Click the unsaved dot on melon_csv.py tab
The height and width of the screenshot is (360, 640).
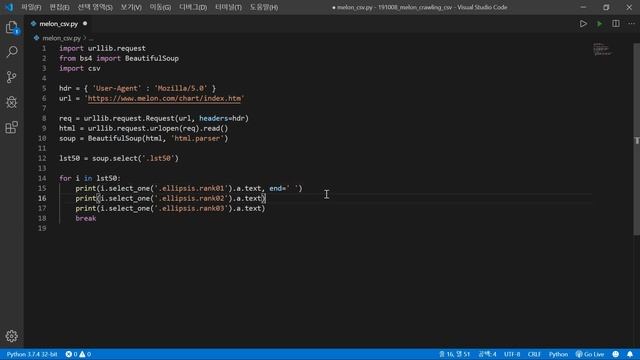coord(85,24)
